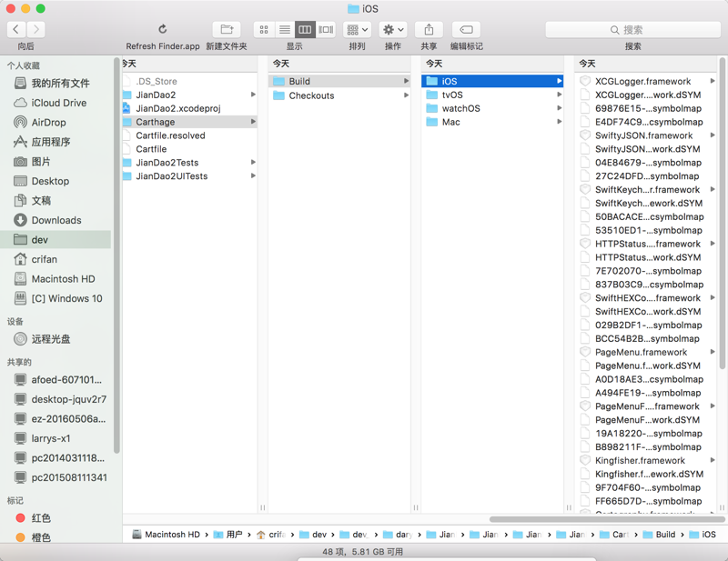The height and width of the screenshot is (561, 728).
Task: Focus the search field
Action: pos(632,30)
